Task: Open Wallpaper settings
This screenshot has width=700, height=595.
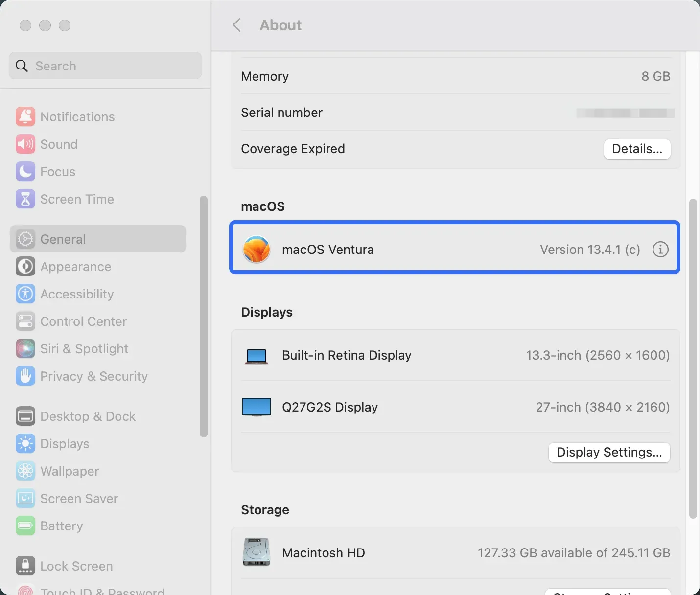Action: click(98, 471)
